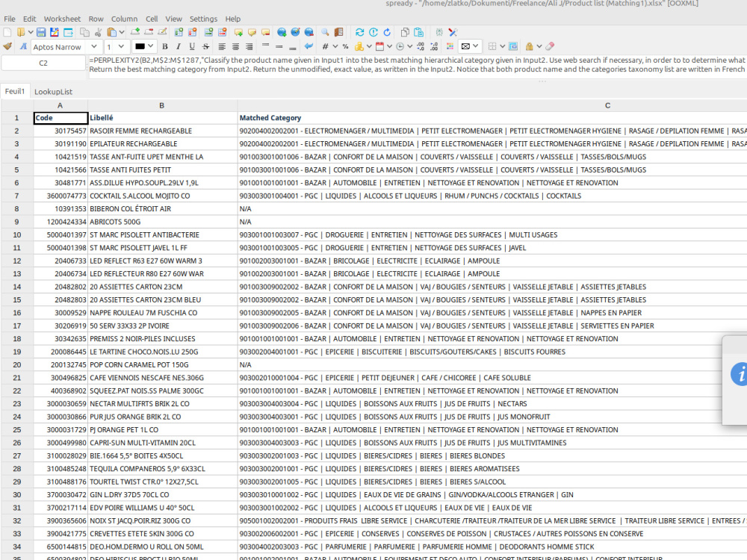The height and width of the screenshot is (560, 747).
Task: Click the Add hyperlink globe icon
Action: [x=282, y=32]
